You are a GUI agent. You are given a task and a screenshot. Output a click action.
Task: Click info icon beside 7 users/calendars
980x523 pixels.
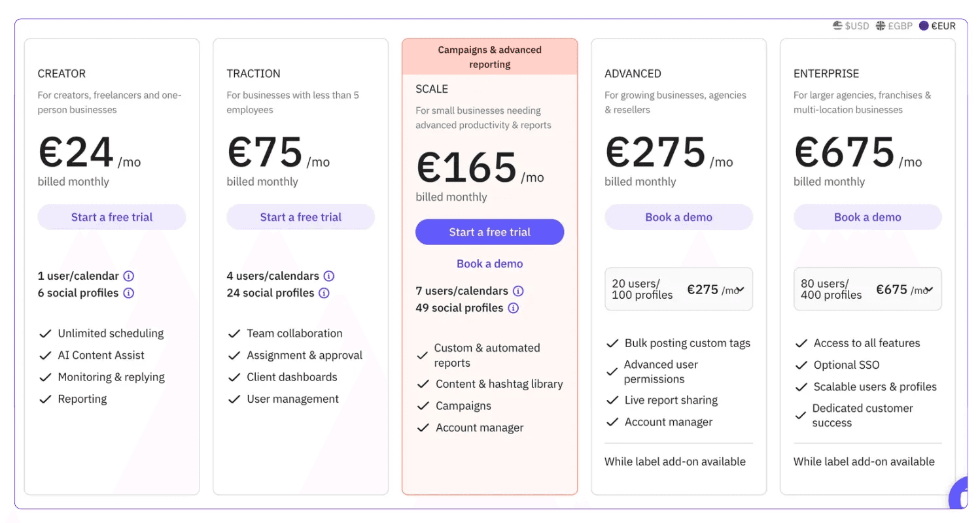click(518, 291)
